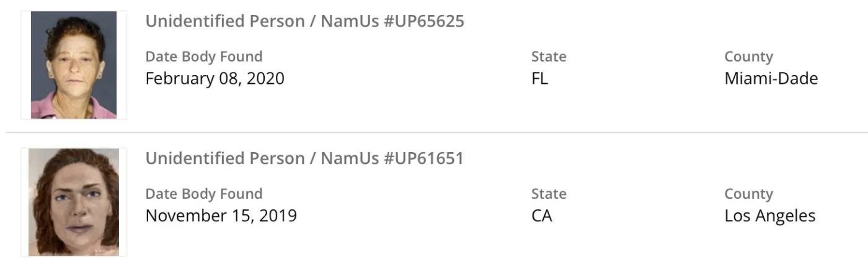The height and width of the screenshot is (259, 868).
Task: Click the Los Angeles county value
Action: click(769, 216)
